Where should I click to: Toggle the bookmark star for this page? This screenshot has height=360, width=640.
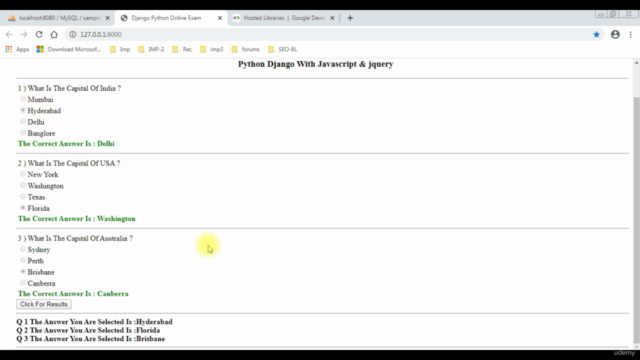[596, 35]
